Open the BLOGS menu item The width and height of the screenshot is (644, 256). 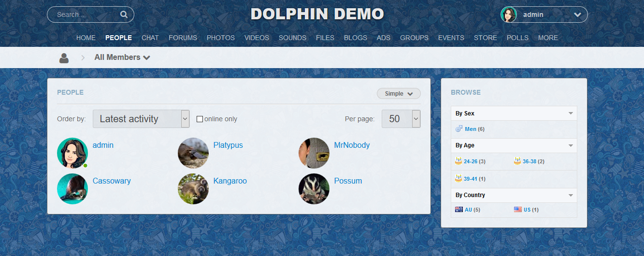[x=356, y=38]
